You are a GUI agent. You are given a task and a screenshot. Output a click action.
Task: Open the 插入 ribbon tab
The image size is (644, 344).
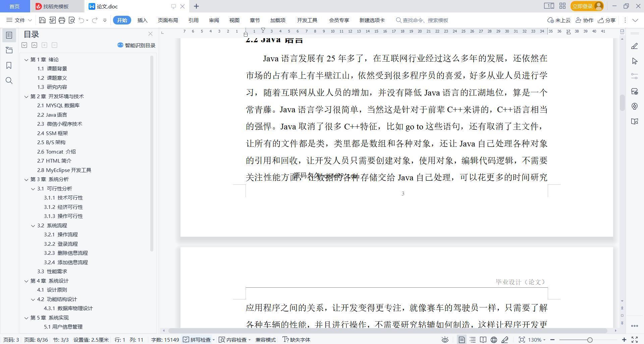(x=142, y=20)
